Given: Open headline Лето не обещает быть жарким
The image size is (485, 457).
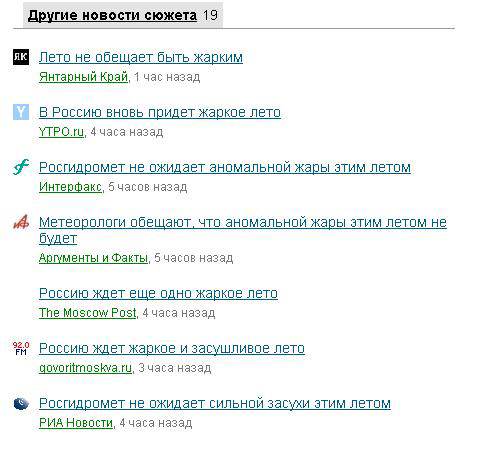Looking at the screenshot, I should click(x=141, y=57).
